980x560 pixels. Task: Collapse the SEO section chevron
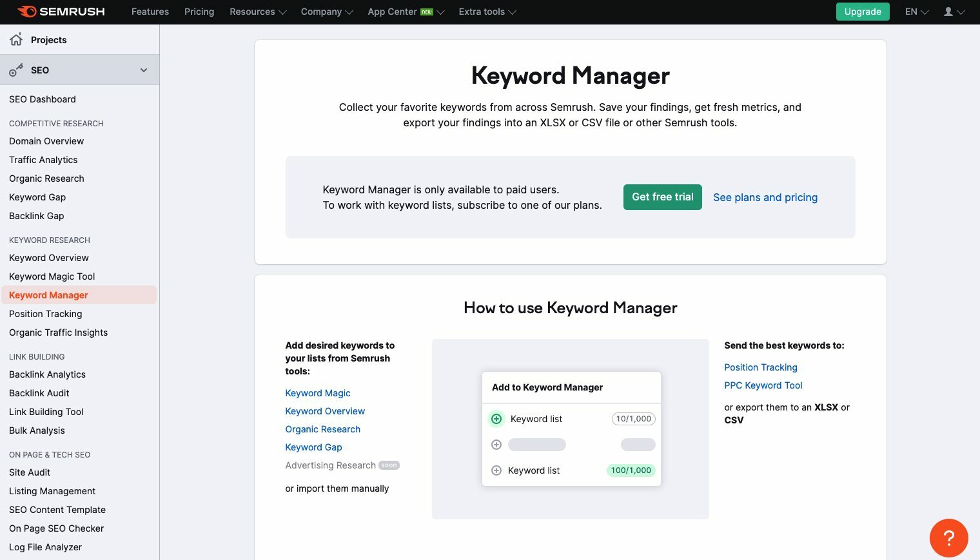[x=144, y=70]
